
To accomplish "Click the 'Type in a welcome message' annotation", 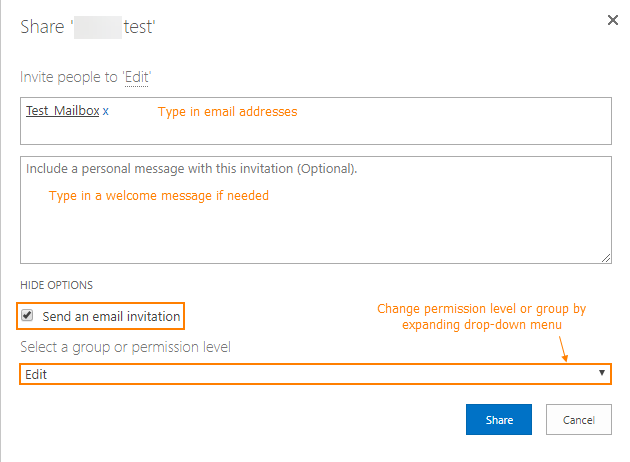I will point(159,196).
